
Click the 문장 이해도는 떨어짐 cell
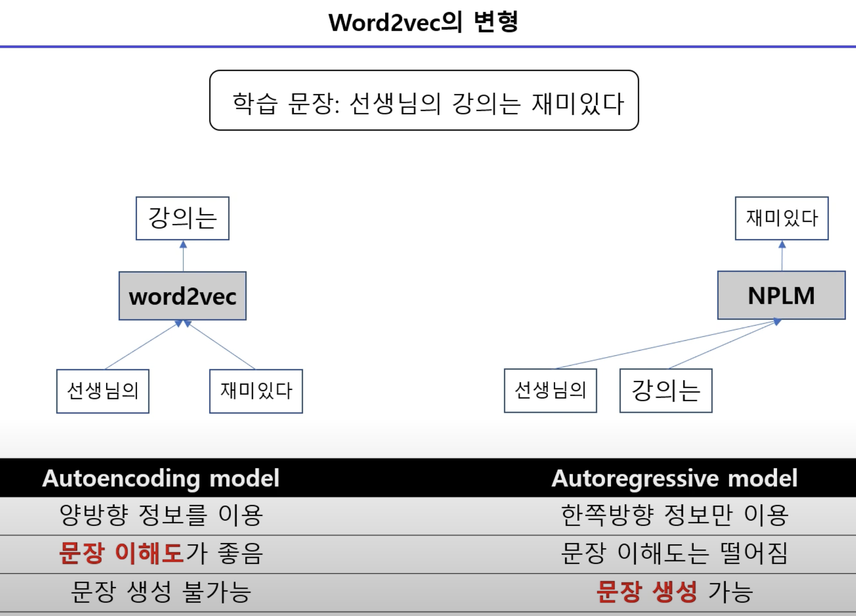(x=674, y=553)
